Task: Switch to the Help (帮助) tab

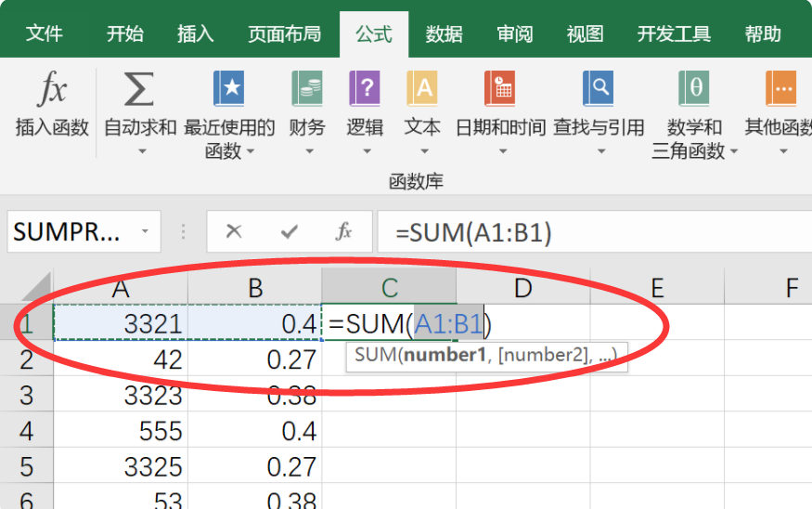Action: (x=763, y=33)
